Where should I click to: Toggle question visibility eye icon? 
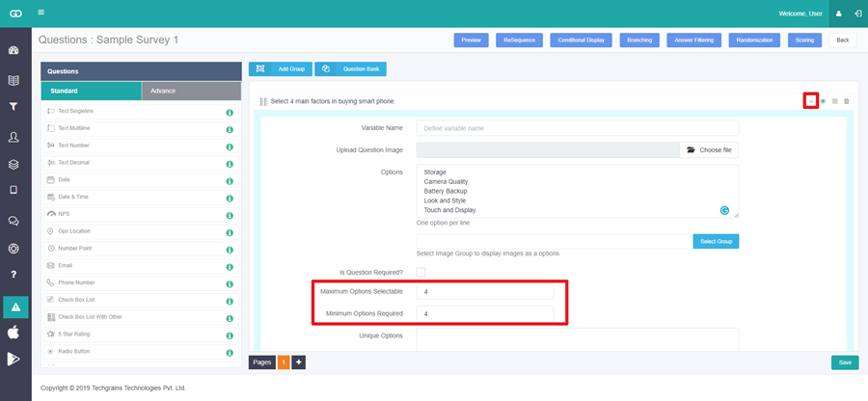[x=824, y=101]
